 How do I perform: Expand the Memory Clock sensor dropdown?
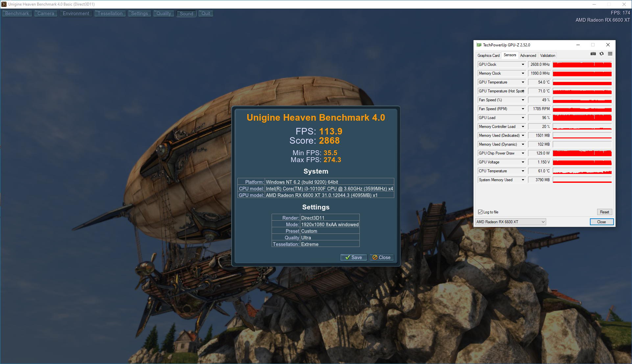523,73
